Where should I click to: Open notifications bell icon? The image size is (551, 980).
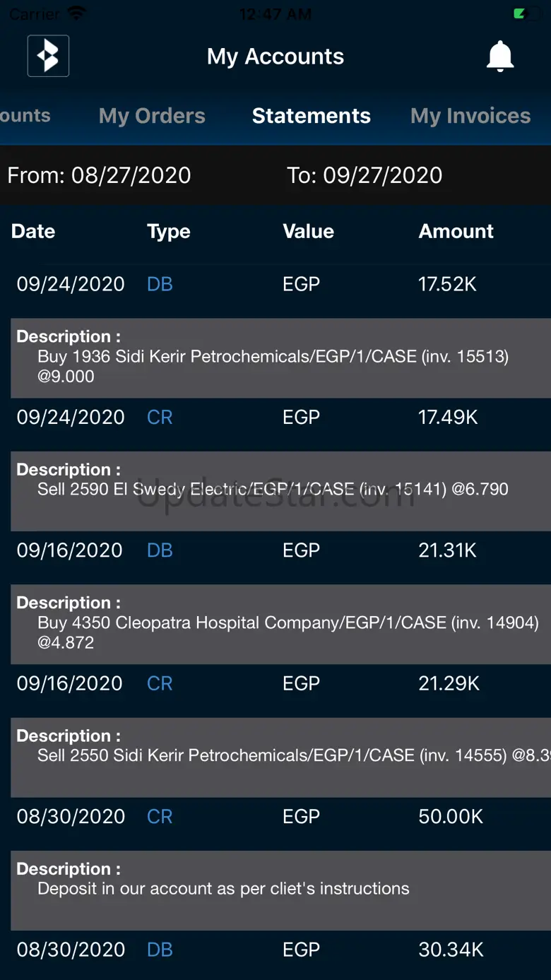click(x=500, y=56)
